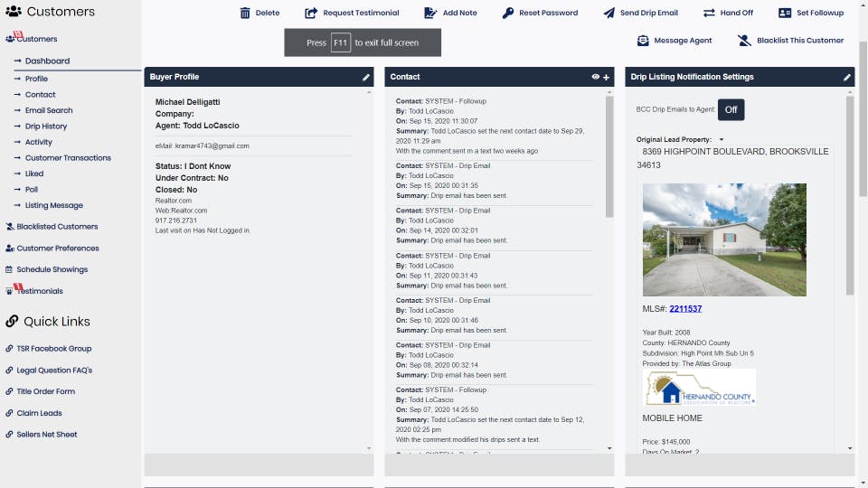Click the Buyer Profile panel scroll-down arrow

(369, 448)
